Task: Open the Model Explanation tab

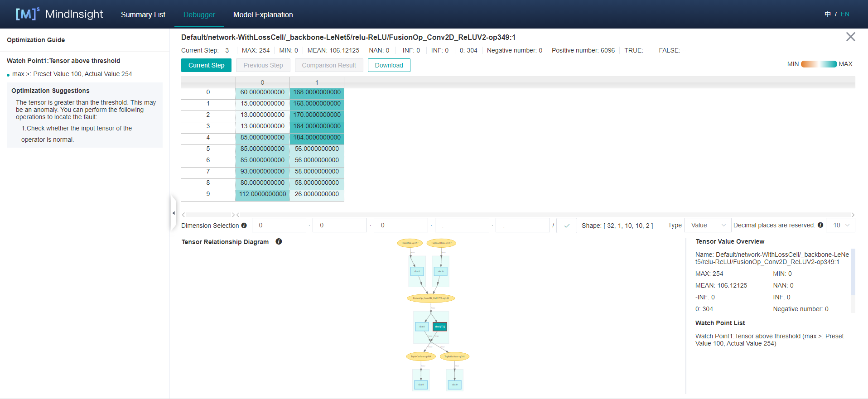Action: [x=263, y=14]
